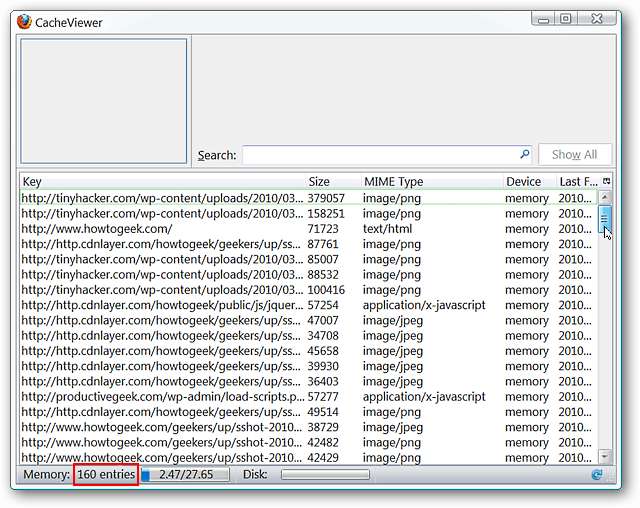Click the reload cache icon in the status bar
640x508 pixels.
click(x=597, y=475)
